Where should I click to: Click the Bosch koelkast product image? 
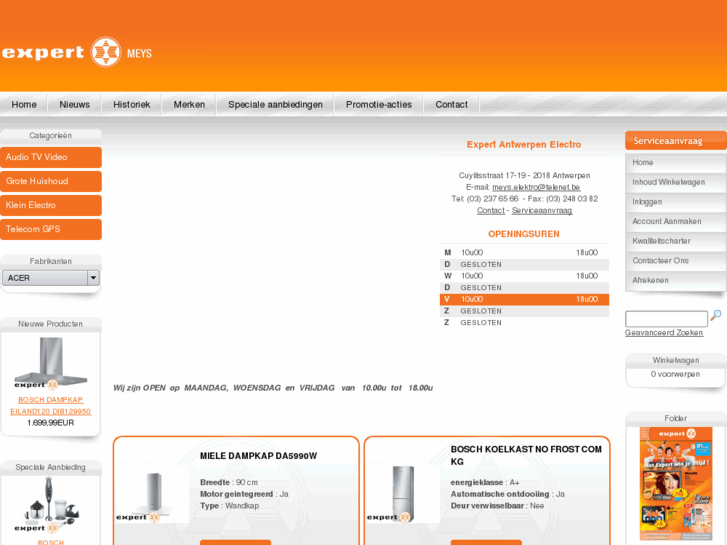click(403, 494)
